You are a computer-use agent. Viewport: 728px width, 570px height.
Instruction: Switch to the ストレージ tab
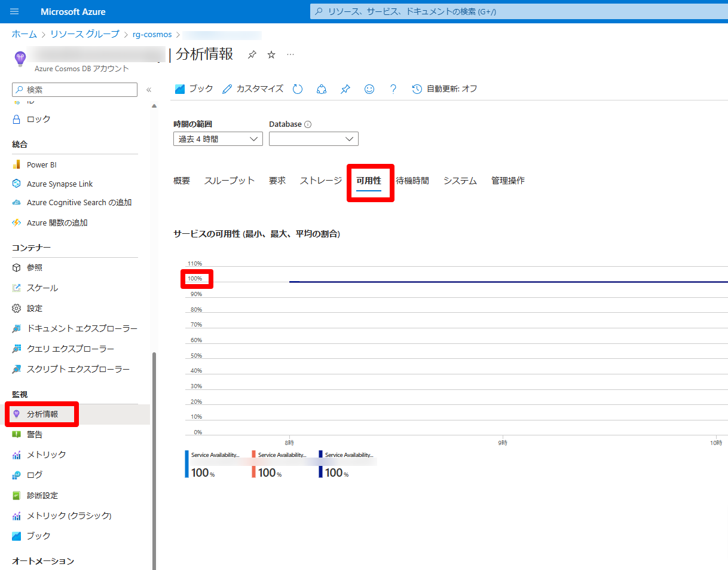pyautogui.click(x=321, y=181)
